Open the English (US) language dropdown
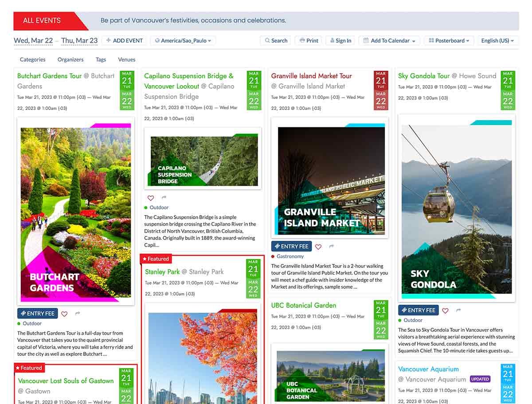Viewport: 532px width, 404px height. click(x=498, y=40)
